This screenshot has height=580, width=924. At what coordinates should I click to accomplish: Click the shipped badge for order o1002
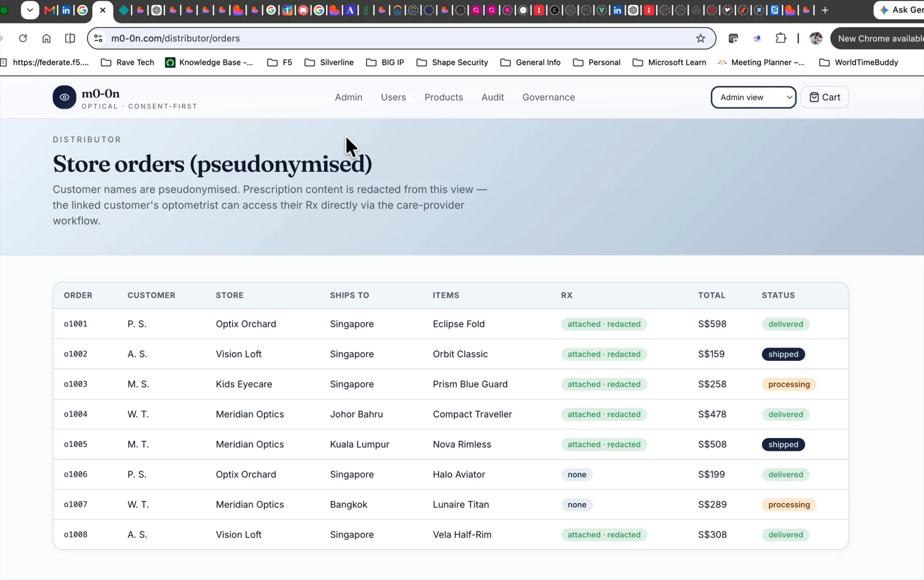point(783,354)
